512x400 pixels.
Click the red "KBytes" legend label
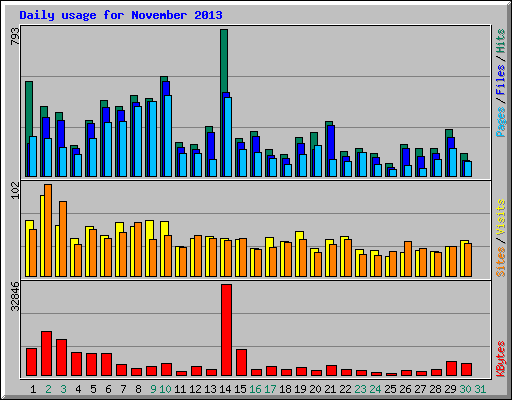click(501, 359)
